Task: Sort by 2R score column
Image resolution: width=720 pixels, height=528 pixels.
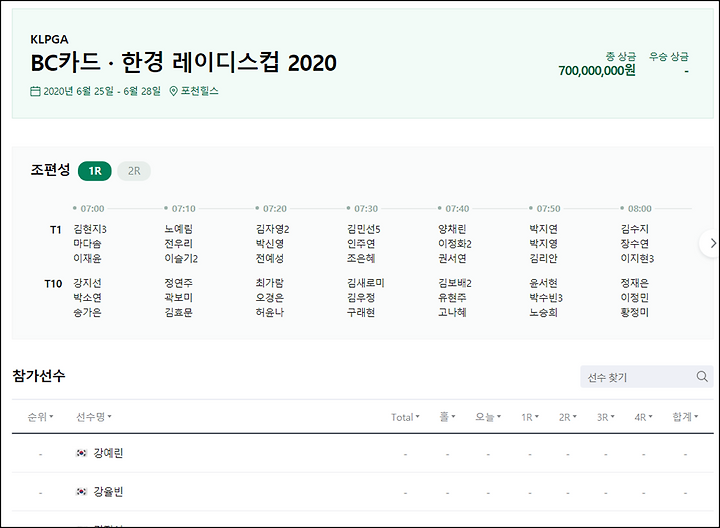Action: point(568,417)
